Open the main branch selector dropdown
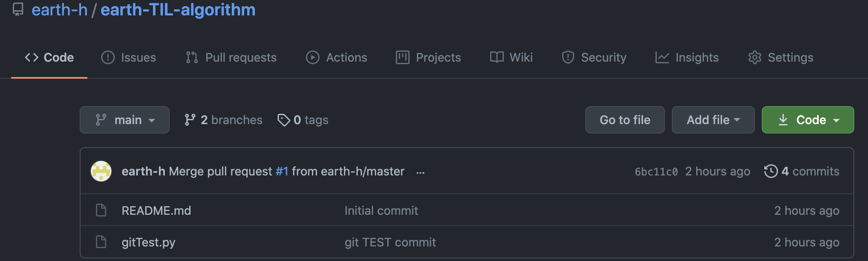The image size is (868, 261). point(125,120)
